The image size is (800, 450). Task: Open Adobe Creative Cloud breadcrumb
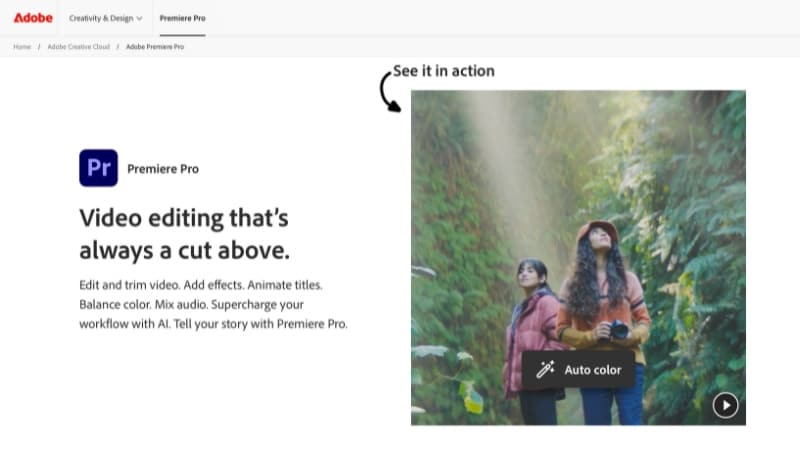coord(79,46)
